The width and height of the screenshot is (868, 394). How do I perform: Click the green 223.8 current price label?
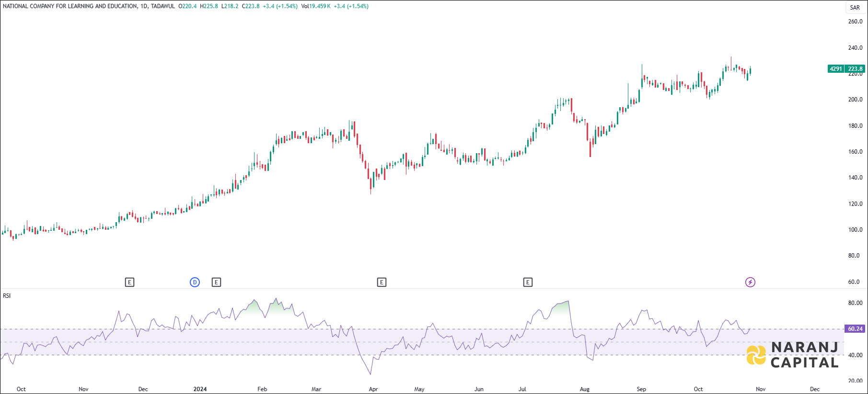click(x=855, y=68)
